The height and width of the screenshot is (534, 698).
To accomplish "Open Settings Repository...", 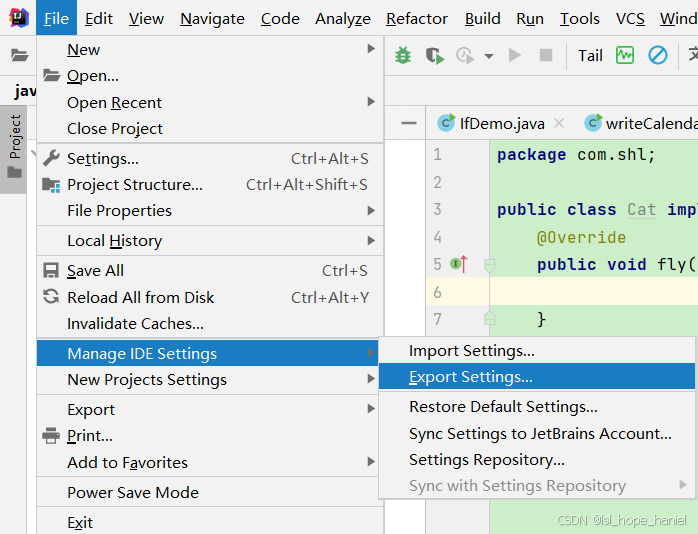I will coord(537,459).
